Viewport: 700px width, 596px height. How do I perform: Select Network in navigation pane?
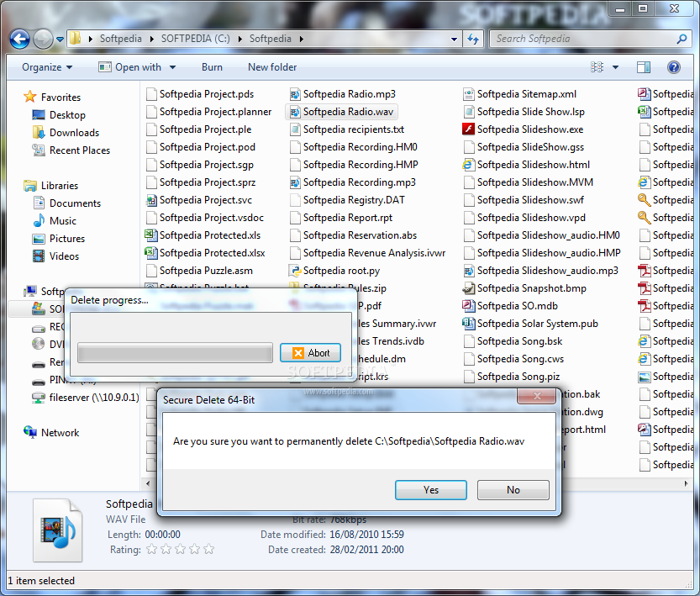click(51, 433)
